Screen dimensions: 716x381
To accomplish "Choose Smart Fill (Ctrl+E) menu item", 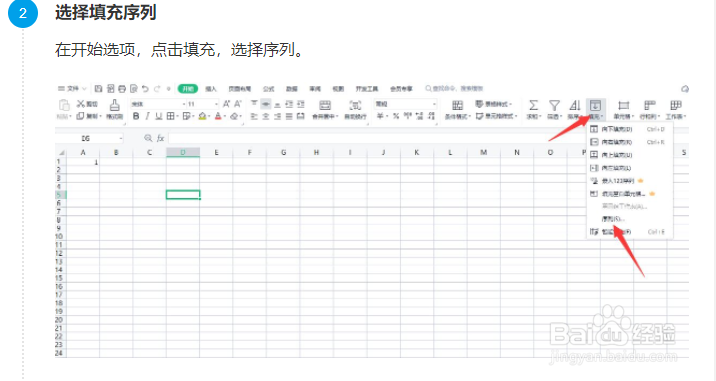I will (x=629, y=232).
